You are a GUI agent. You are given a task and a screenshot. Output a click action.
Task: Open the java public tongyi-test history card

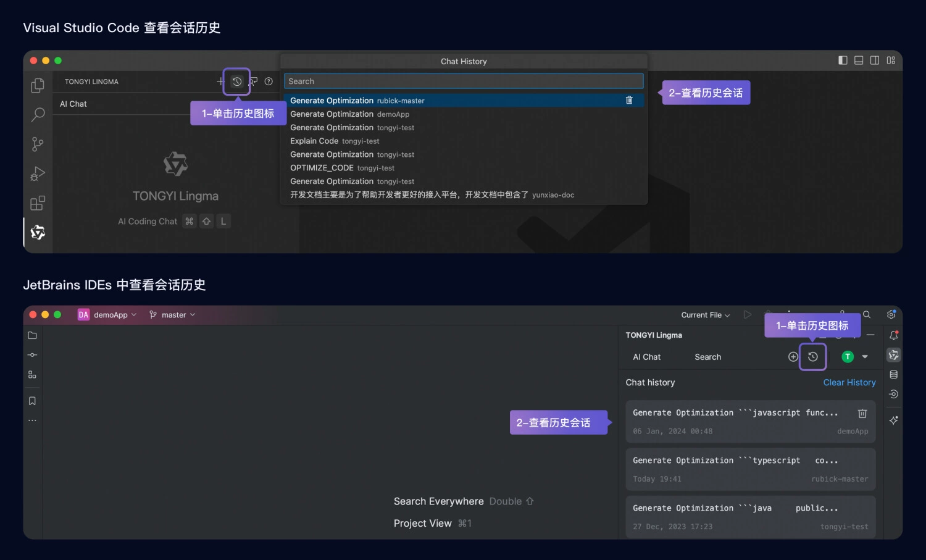[750, 517]
